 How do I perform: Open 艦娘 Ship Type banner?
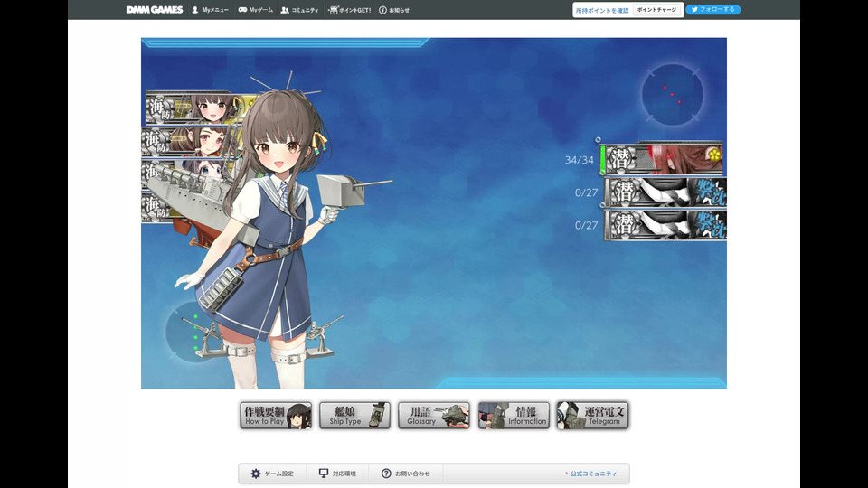354,416
